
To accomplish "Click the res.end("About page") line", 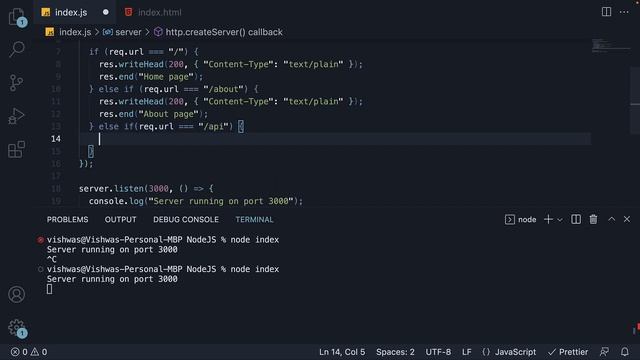I will click(153, 114).
